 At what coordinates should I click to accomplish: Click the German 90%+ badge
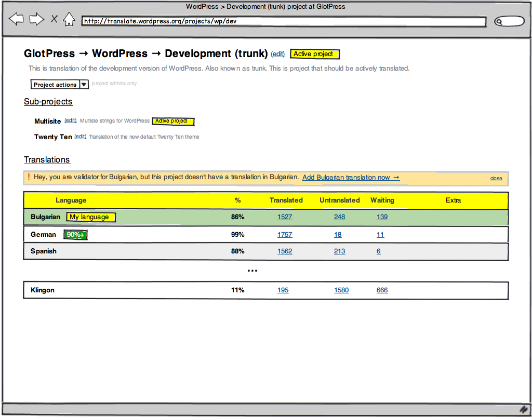click(x=75, y=235)
